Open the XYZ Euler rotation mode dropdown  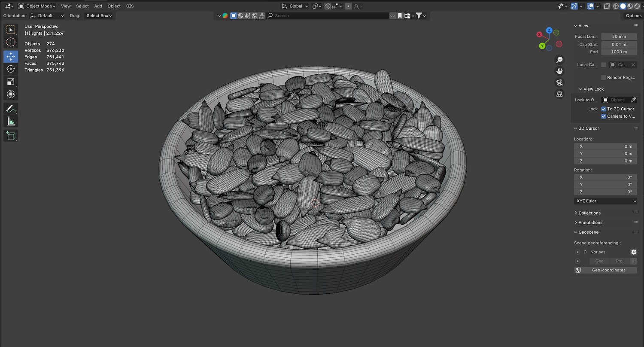click(x=605, y=201)
